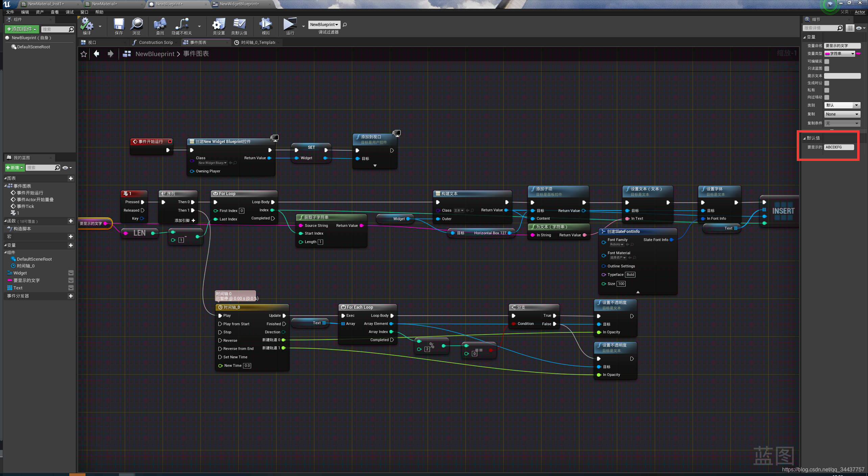Collapse the 变量 section in details panel
The width and height of the screenshot is (868, 476).
804,37
